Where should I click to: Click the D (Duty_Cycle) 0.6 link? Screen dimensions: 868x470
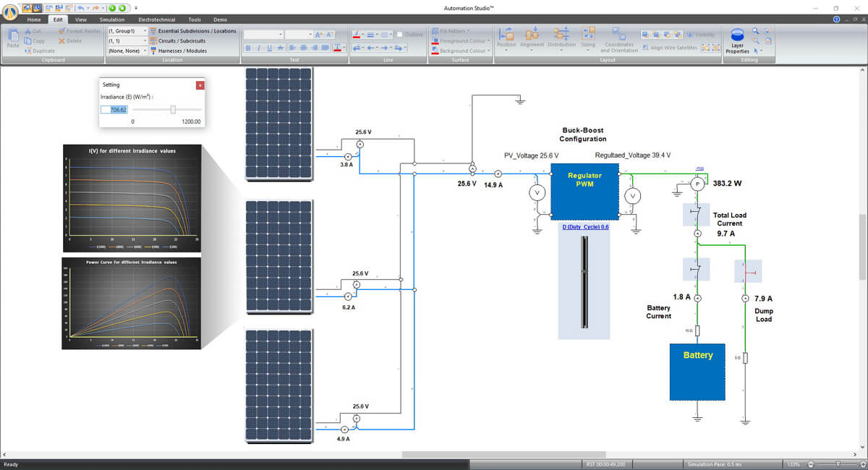tap(584, 226)
